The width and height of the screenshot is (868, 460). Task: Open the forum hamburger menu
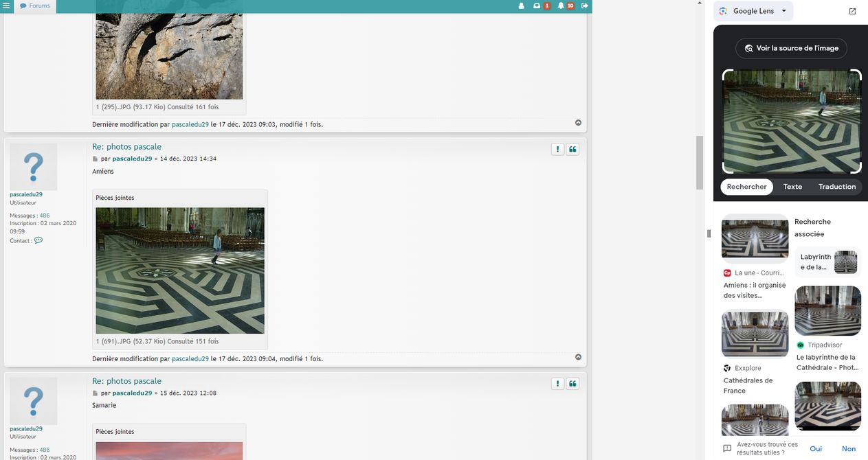point(6,5)
